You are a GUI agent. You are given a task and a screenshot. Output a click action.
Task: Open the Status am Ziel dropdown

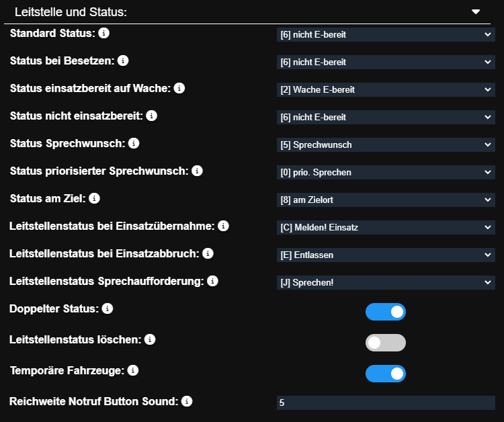(x=386, y=200)
